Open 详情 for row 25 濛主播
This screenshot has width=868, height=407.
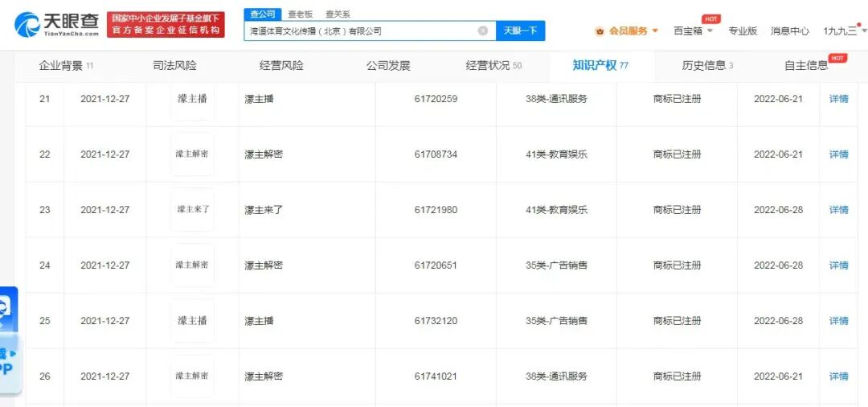click(838, 321)
